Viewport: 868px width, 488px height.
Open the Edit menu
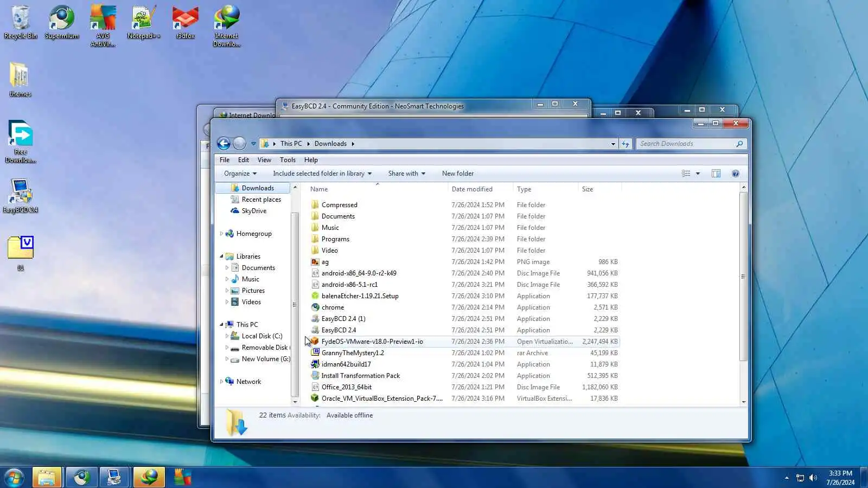pyautogui.click(x=244, y=160)
